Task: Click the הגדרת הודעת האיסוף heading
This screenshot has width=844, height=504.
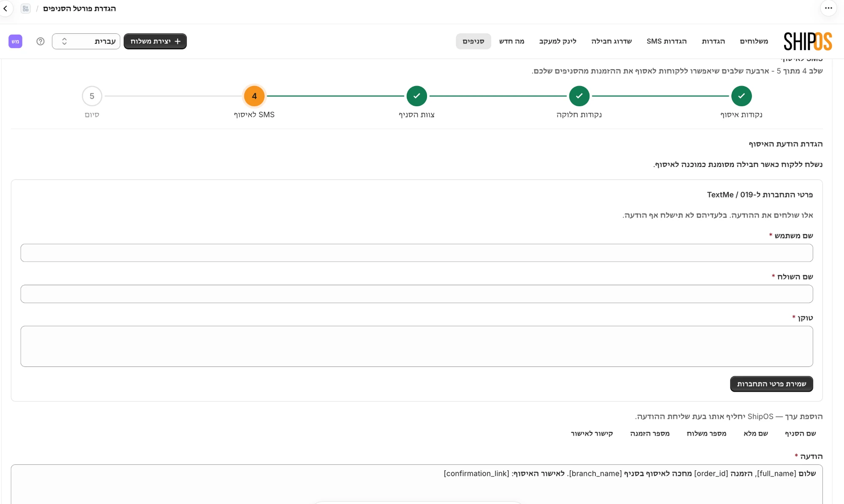Action: (x=786, y=144)
